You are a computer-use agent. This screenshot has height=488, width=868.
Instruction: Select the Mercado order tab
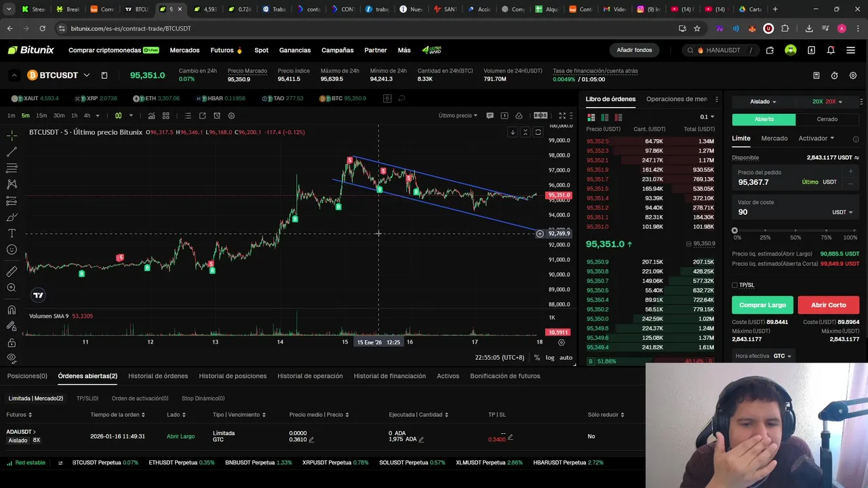(x=774, y=138)
